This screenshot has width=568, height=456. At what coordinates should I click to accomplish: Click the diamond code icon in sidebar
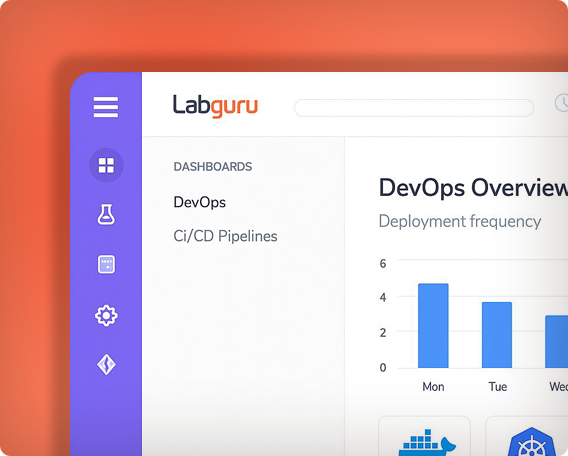pos(106,364)
